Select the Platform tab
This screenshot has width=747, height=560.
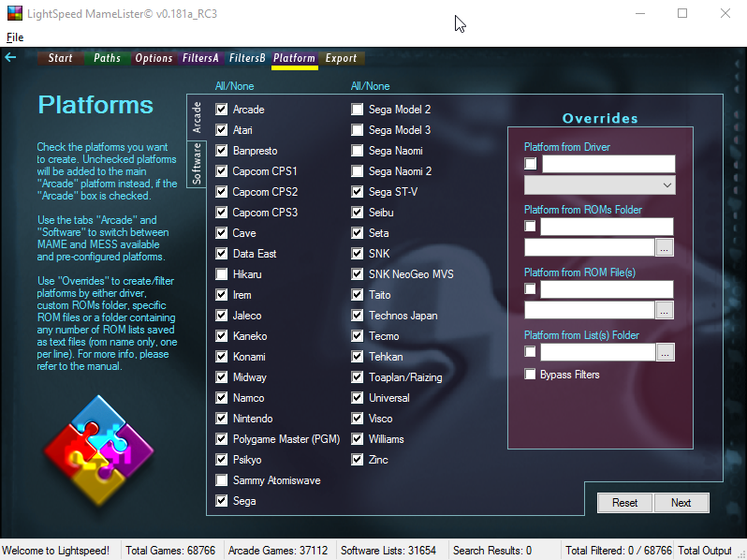295,58
